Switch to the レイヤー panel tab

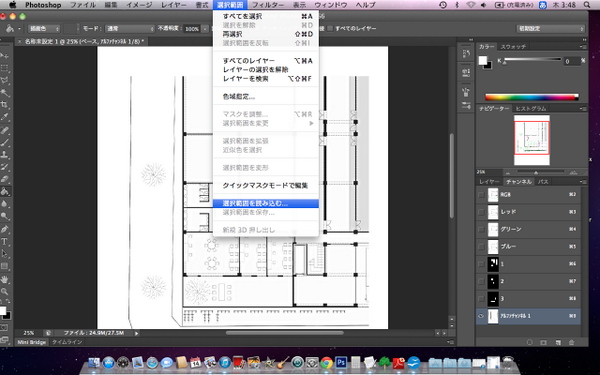pyautogui.click(x=489, y=182)
